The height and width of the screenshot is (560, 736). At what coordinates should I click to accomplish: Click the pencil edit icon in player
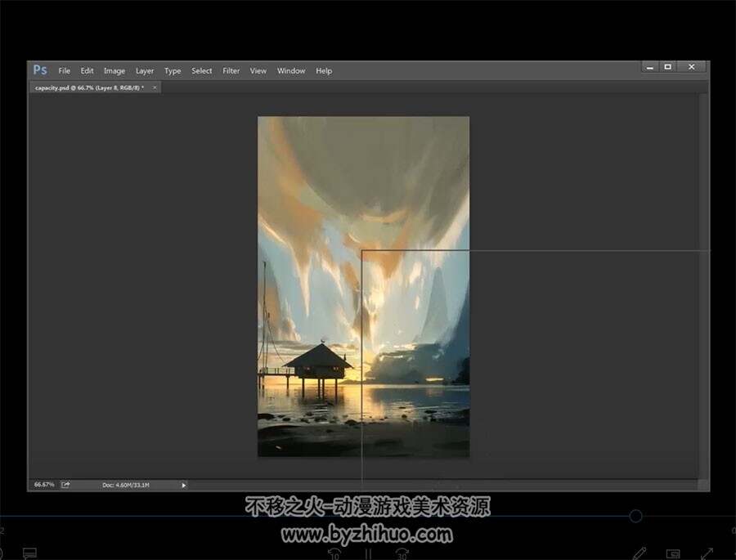coord(640,553)
